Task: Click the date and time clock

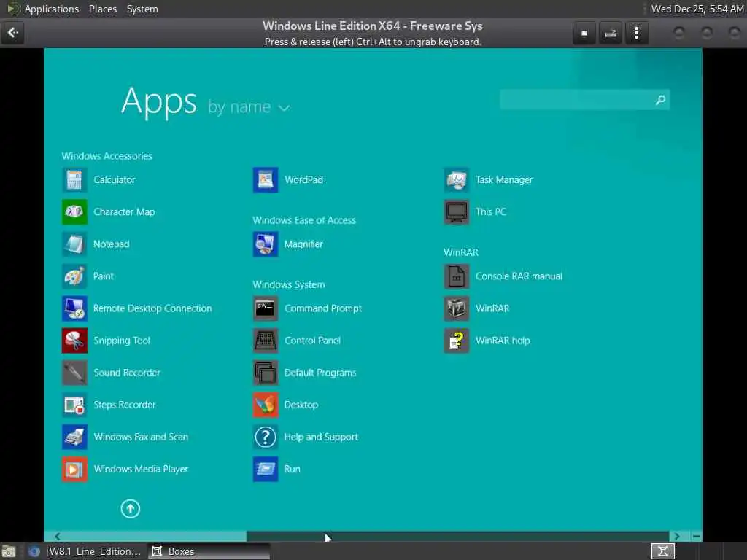Action: pyautogui.click(x=697, y=9)
